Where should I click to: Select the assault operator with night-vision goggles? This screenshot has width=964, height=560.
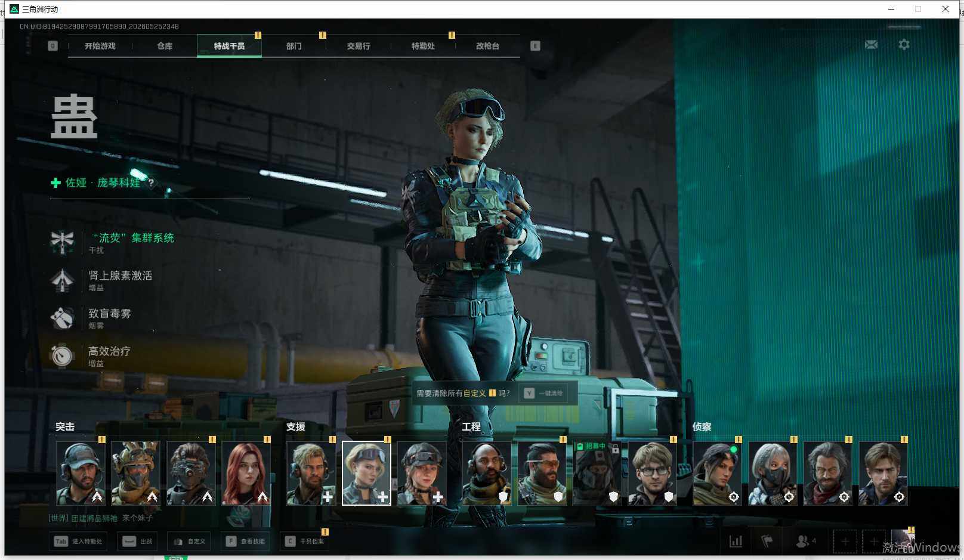[191, 474]
